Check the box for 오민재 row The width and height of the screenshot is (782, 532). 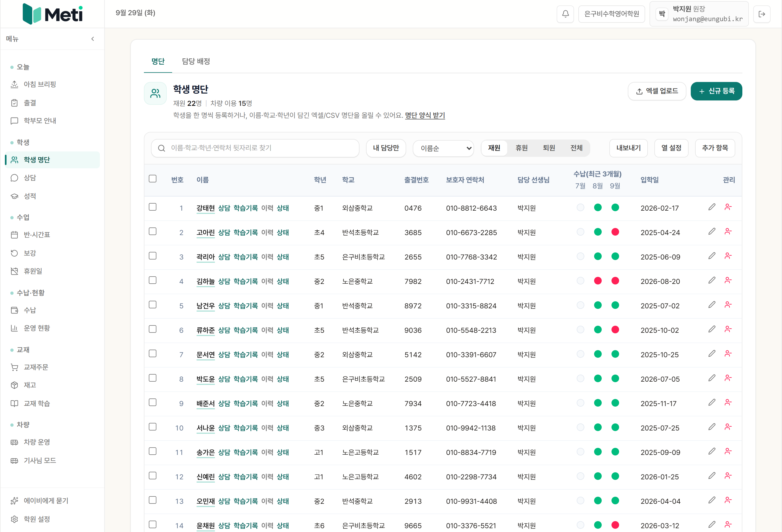pos(153,500)
